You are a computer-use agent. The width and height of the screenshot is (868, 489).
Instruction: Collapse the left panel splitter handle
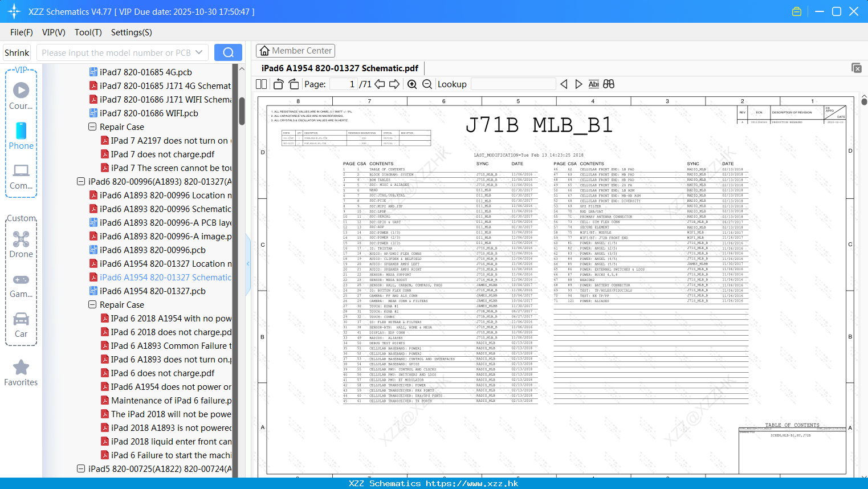point(248,263)
